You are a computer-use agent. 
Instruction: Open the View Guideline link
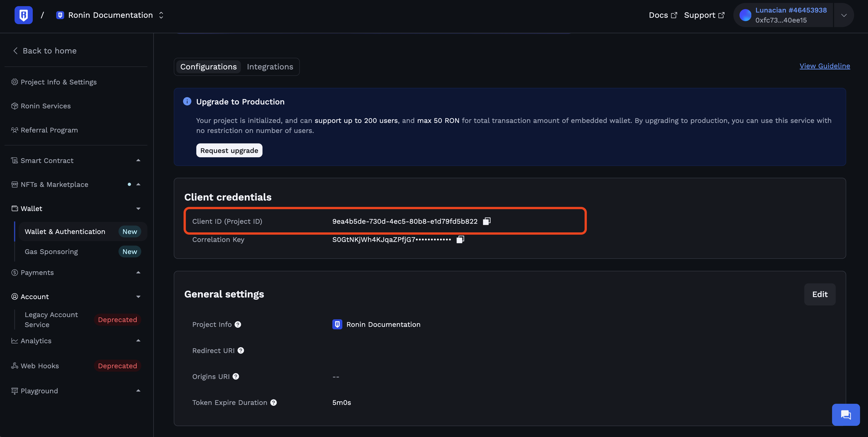point(825,66)
